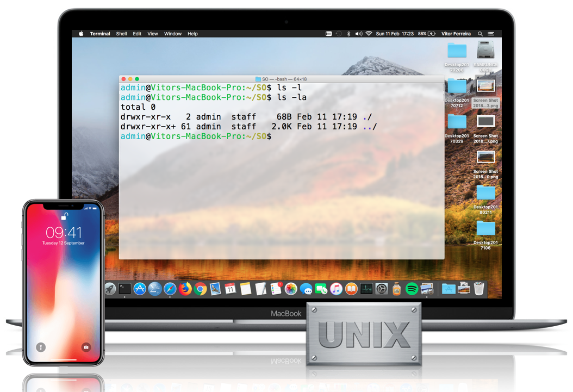This screenshot has width=573, height=392.
Task: Open the Vitor Ferreira user menu
Action: [456, 34]
